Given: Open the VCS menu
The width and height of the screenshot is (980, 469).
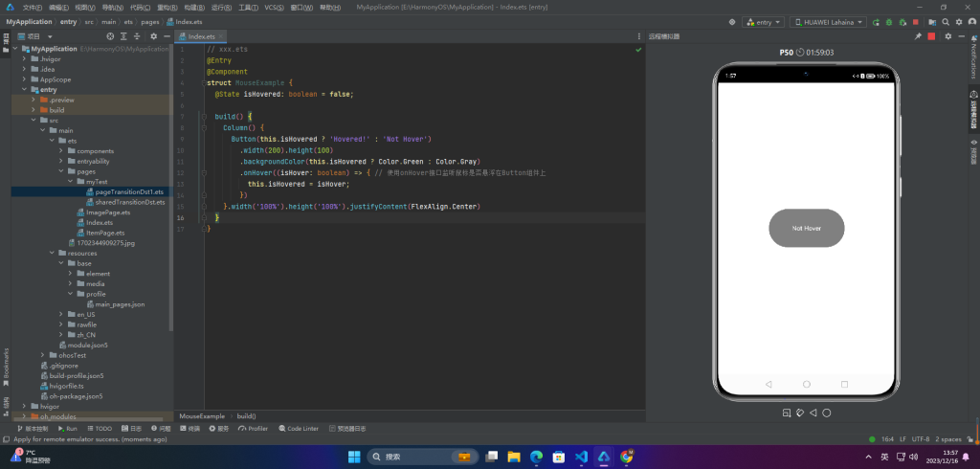Looking at the screenshot, I should point(275,7).
